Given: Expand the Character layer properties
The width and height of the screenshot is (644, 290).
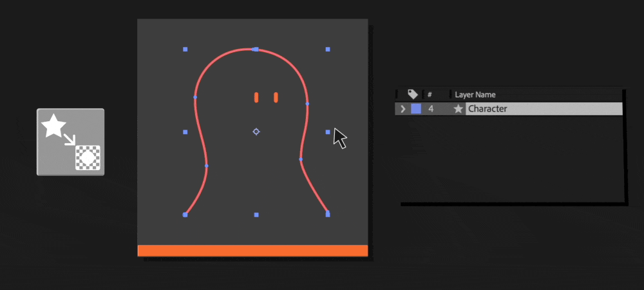Looking at the screenshot, I should pyautogui.click(x=403, y=109).
